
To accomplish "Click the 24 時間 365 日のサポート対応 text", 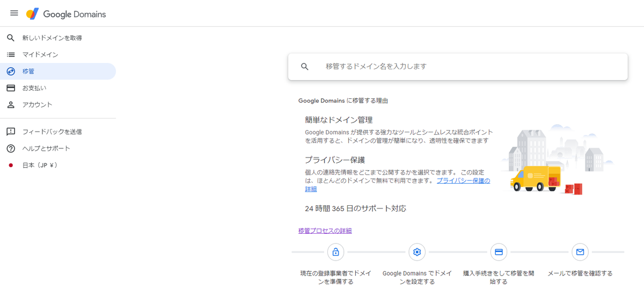I will tap(355, 208).
